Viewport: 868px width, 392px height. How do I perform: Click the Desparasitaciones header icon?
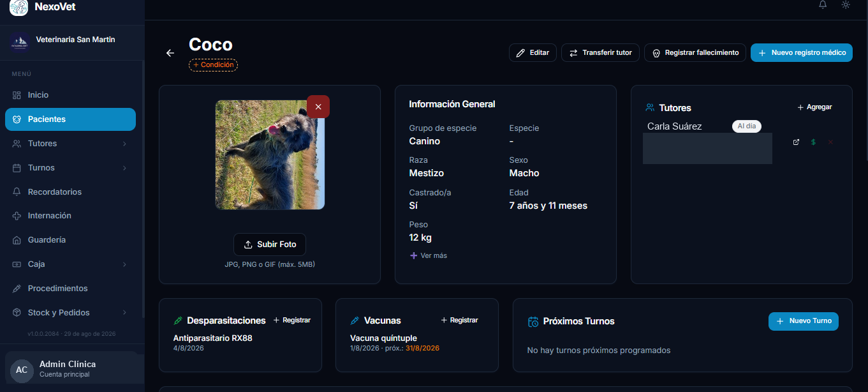click(x=179, y=320)
